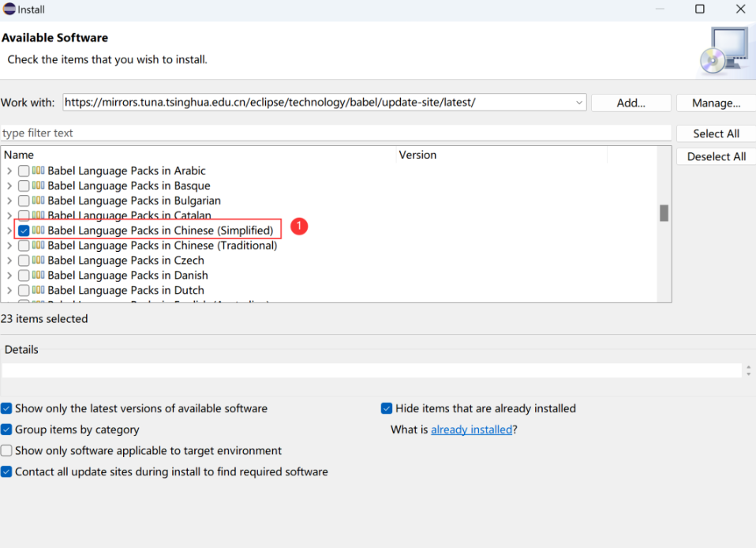Open the 'Work with' site dropdown arrow
Image resolution: width=756 pixels, height=548 pixels.
coord(579,103)
